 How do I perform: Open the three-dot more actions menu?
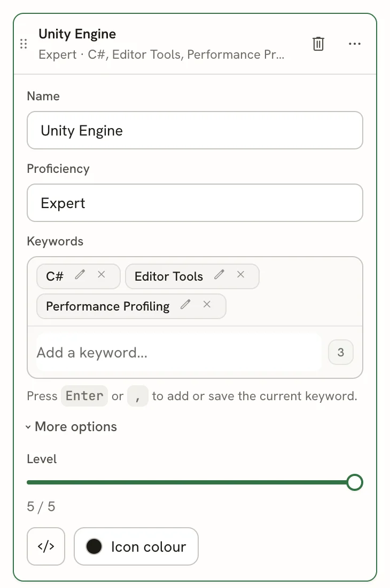click(354, 44)
